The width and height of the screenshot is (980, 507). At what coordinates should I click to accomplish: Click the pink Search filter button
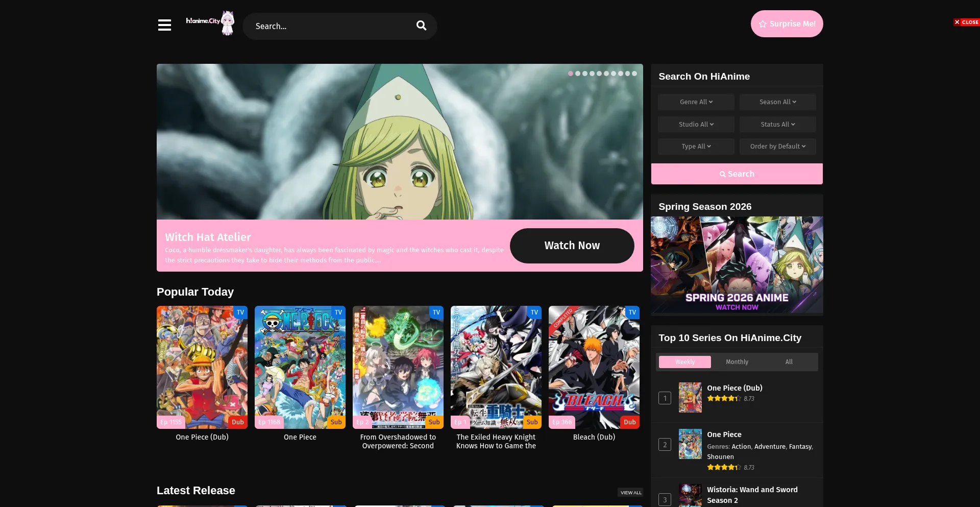(737, 174)
